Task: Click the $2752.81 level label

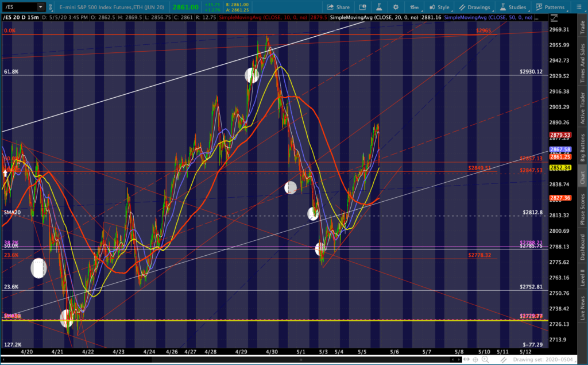Action: pos(531,286)
